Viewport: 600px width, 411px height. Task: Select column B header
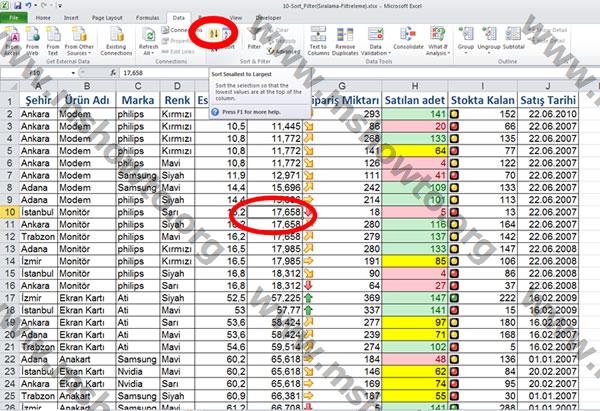pyautogui.click(x=87, y=86)
